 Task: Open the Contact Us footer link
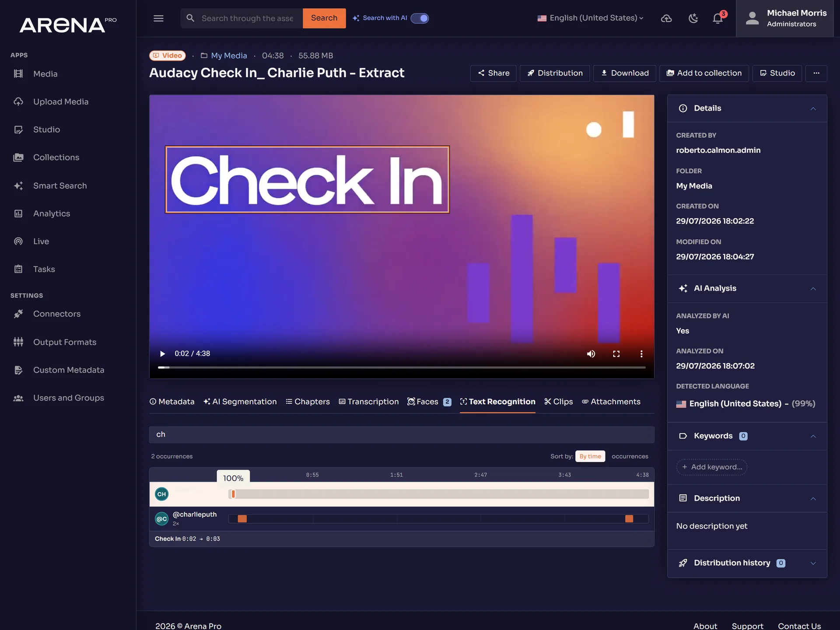click(x=799, y=626)
